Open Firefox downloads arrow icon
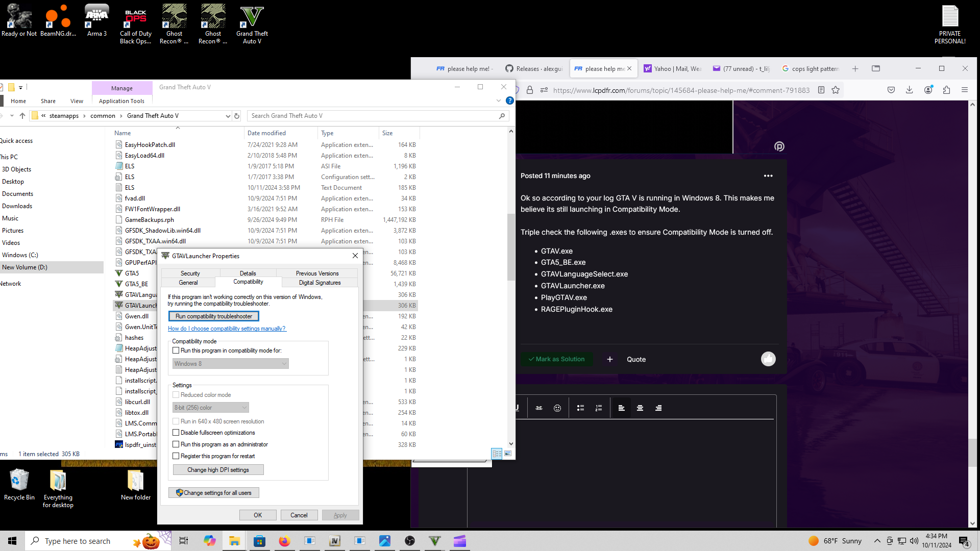The image size is (980, 551). (909, 90)
